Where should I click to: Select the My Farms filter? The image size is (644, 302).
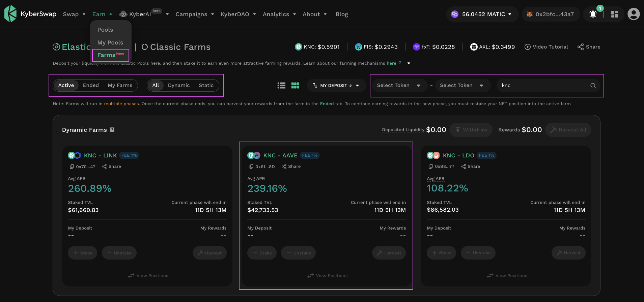(120, 85)
